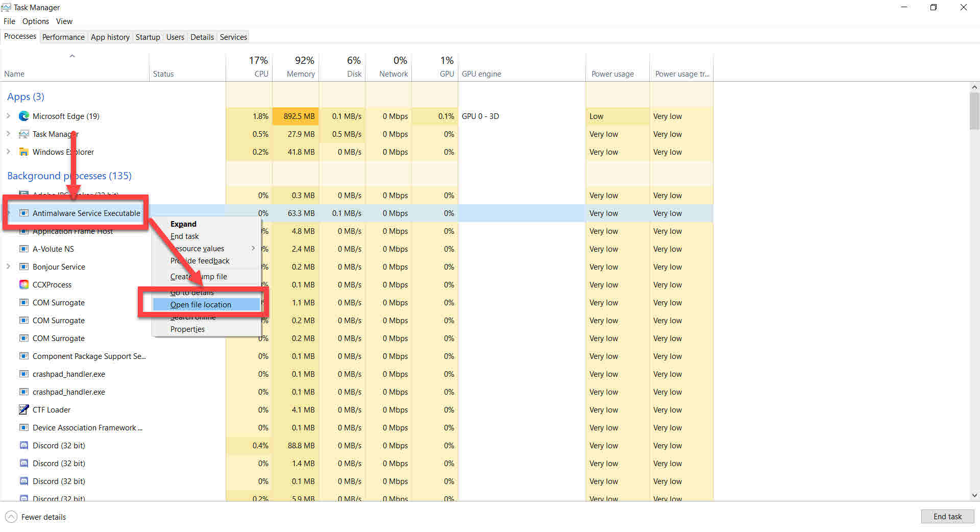980x532 pixels.
Task: Click the Windows Explorer folder icon
Action: point(23,152)
